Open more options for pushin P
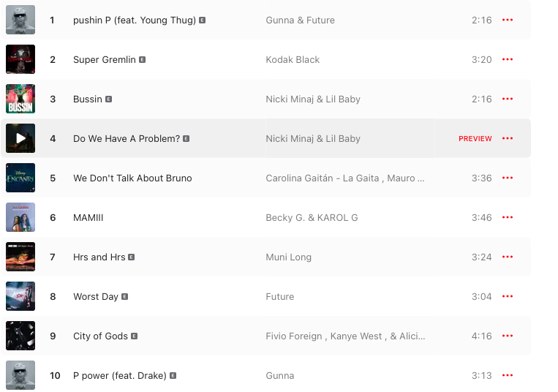Screen dimensions: 558x392 tap(508, 20)
